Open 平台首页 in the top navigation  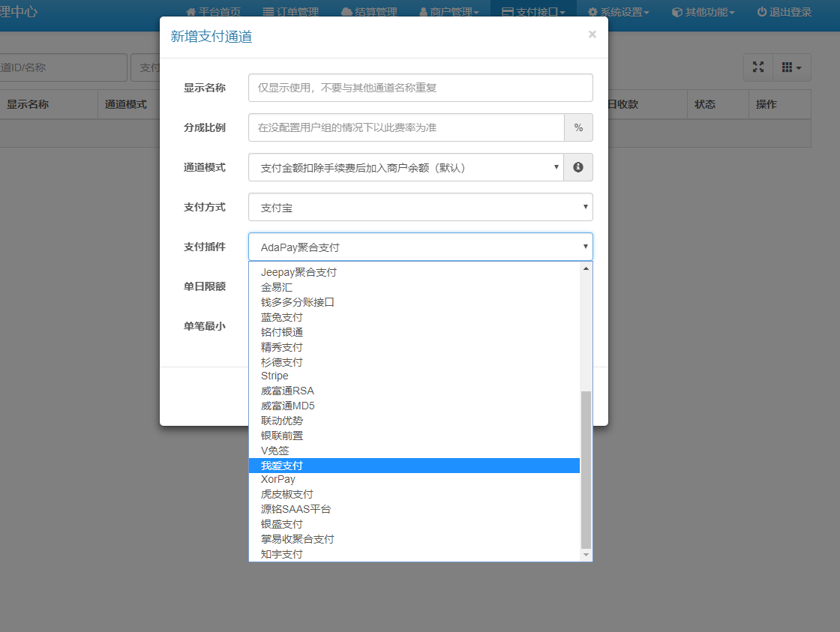[213, 12]
